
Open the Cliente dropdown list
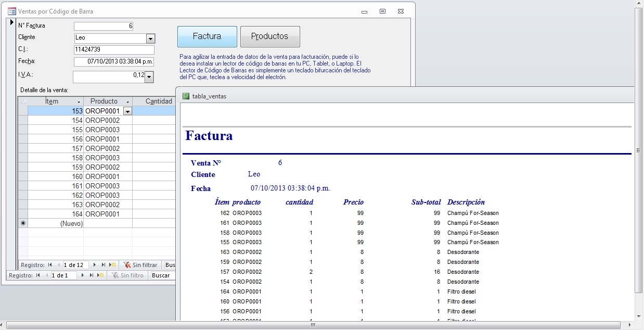[150, 39]
